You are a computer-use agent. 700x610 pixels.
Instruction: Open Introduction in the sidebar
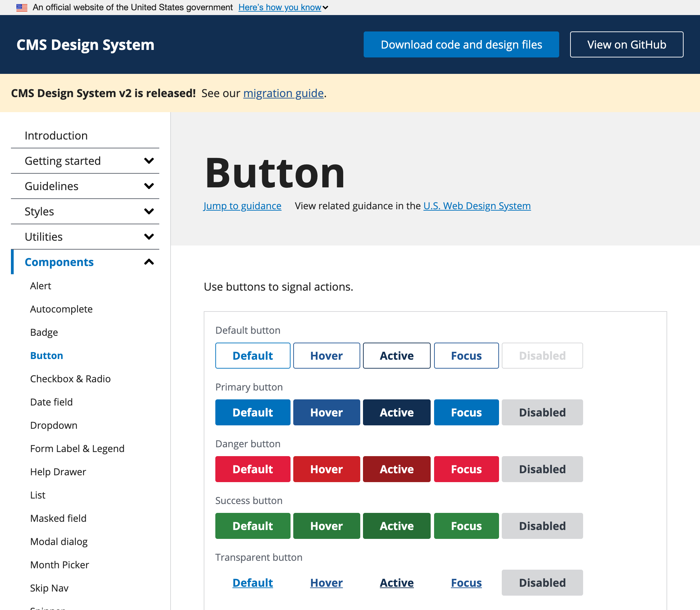[x=85, y=135]
